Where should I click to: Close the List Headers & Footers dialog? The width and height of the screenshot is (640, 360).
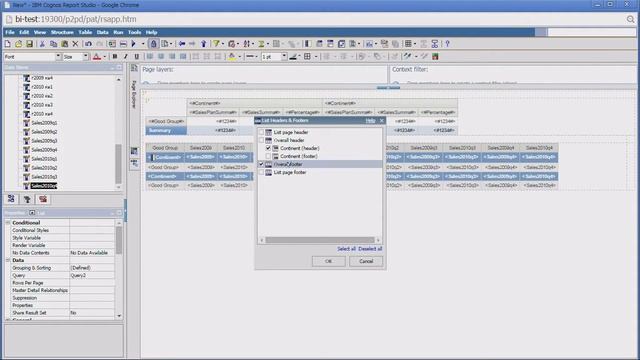(x=382, y=120)
